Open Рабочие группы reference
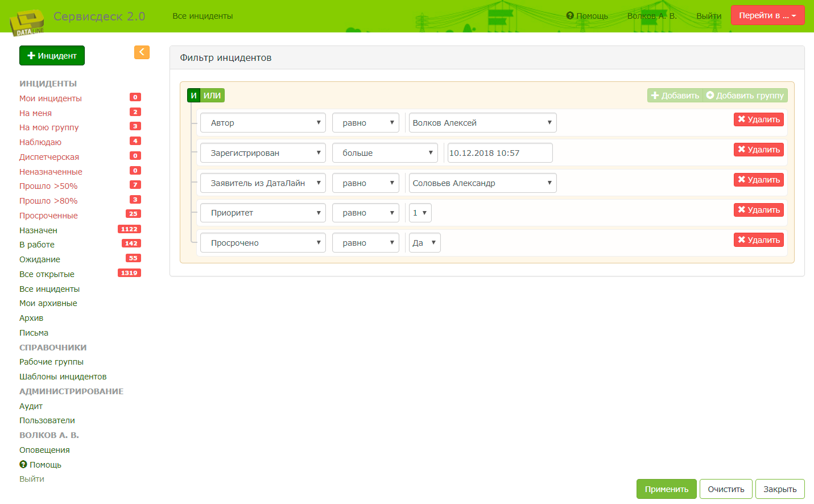814x504 pixels. (x=51, y=362)
